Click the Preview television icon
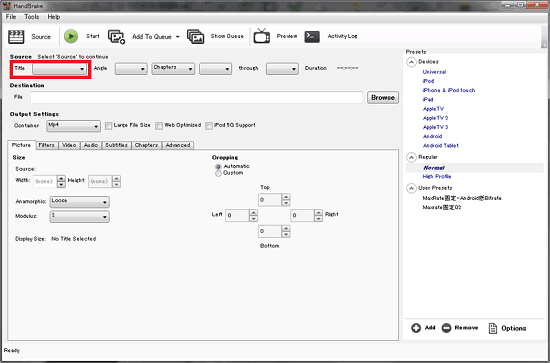 pos(262,36)
